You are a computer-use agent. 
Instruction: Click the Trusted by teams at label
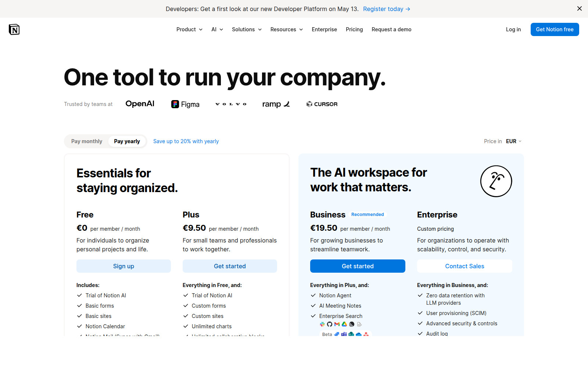pos(88,104)
